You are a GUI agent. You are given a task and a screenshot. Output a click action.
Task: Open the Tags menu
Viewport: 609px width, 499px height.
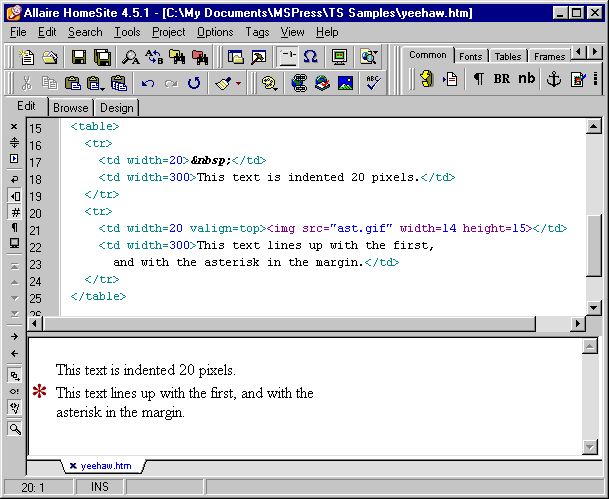point(257,32)
